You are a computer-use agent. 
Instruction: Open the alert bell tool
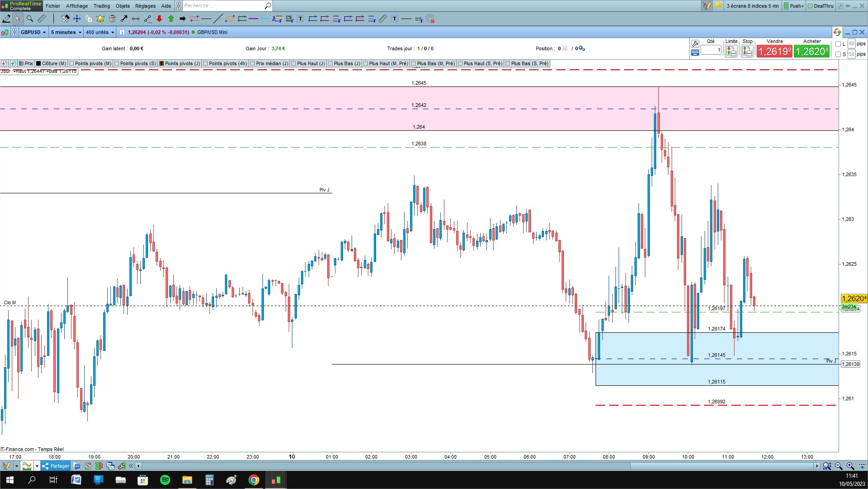click(100, 19)
